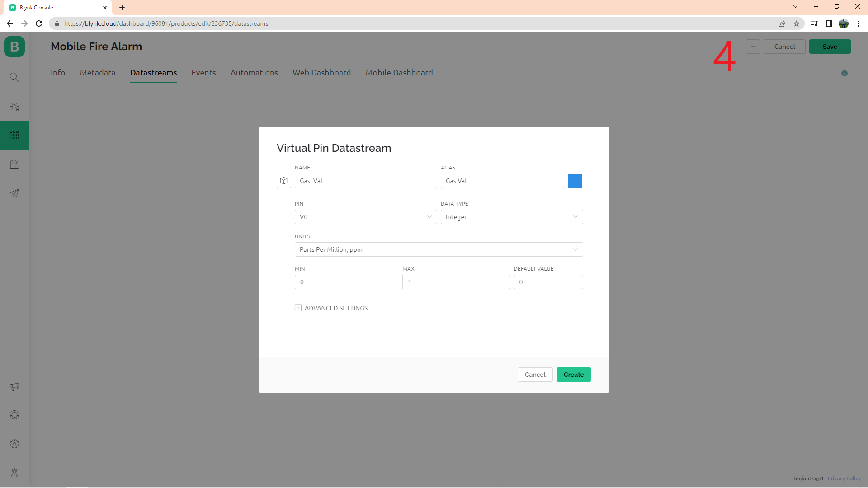Click Cancel in the datastream dialog
Viewport: 868px width, 488px height.
(x=535, y=375)
